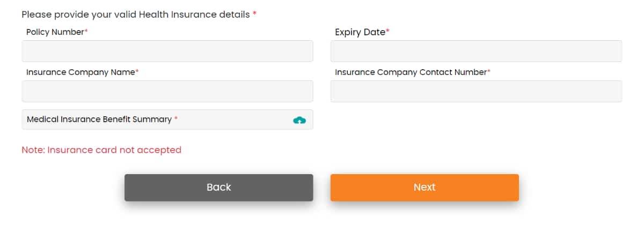Screen dimensions: 644x225
Task: Proceed with the orange Next button
Action: 425,187
